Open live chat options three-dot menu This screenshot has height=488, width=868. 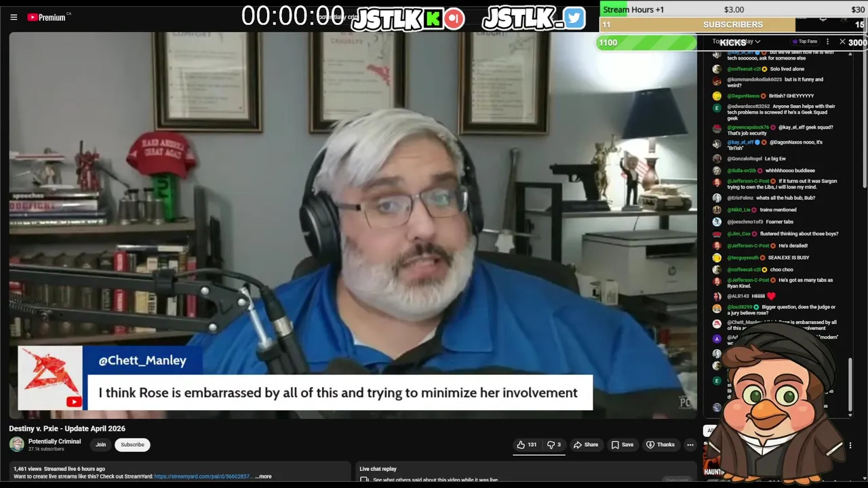[x=827, y=41]
